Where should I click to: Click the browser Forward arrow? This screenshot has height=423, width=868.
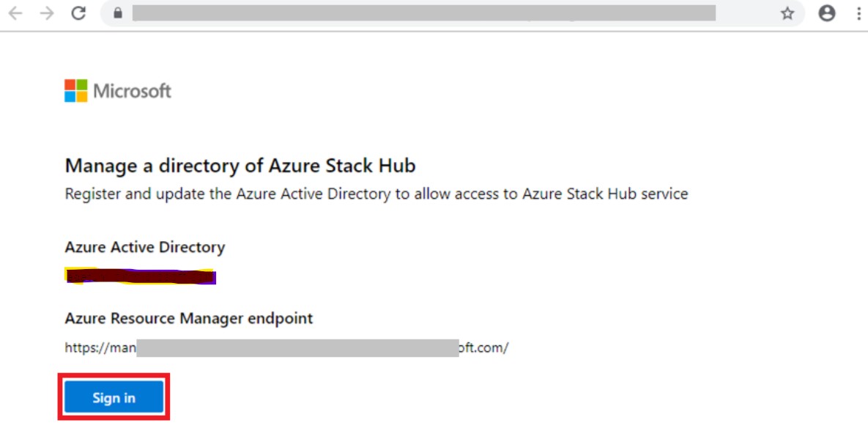pos(47,13)
